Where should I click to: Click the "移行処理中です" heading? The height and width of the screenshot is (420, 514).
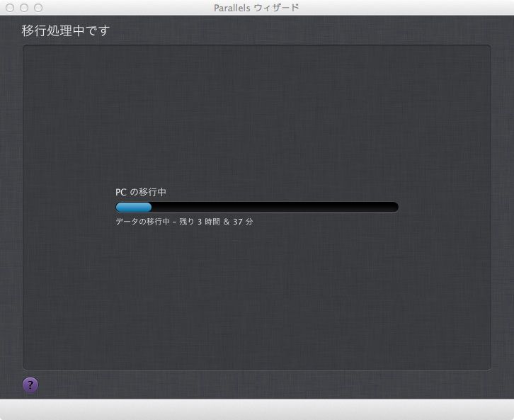pyautogui.click(x=66, y=30)
